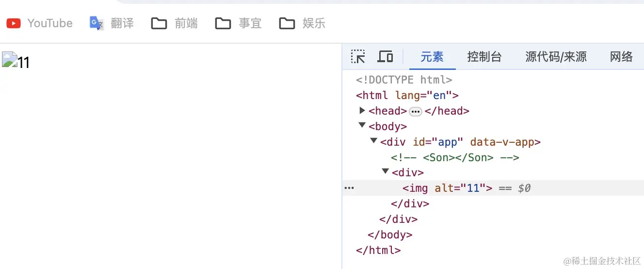Collapse the div id="app" node
This screenshot has width=644, height=269.
[373, 141]
